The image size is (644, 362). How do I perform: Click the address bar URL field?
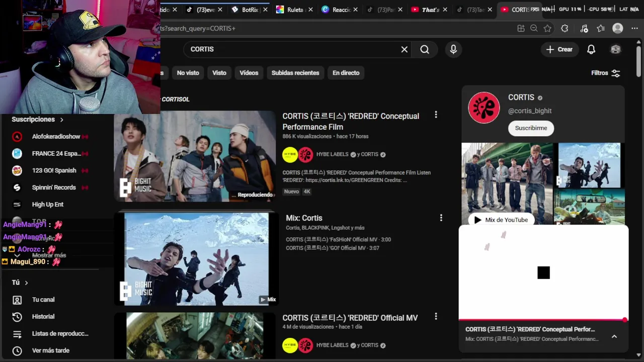(332, 29)
